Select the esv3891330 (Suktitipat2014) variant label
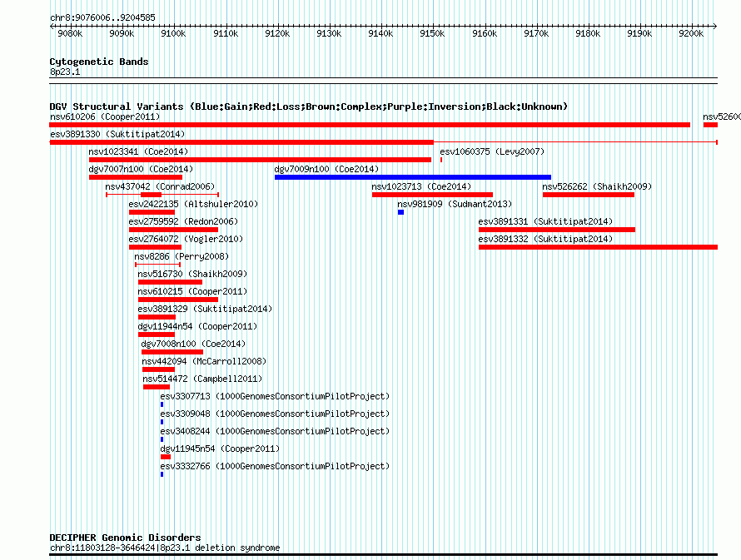Viewport: 741px width, 560px height. 117,134
